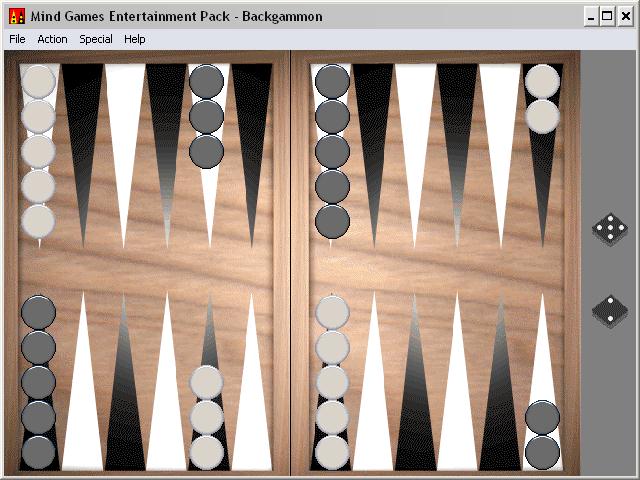
Task: Select middle light checker of the top-left five-stack
Action: (38, 151)
